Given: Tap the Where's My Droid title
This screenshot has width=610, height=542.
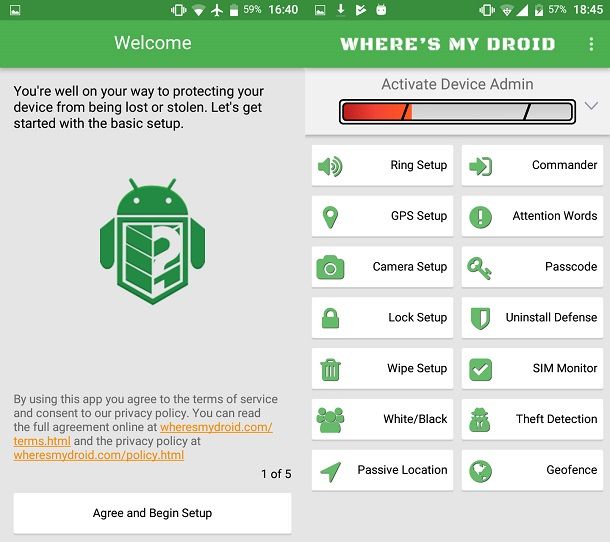Looking at the screenshot, I should (447, 44).
